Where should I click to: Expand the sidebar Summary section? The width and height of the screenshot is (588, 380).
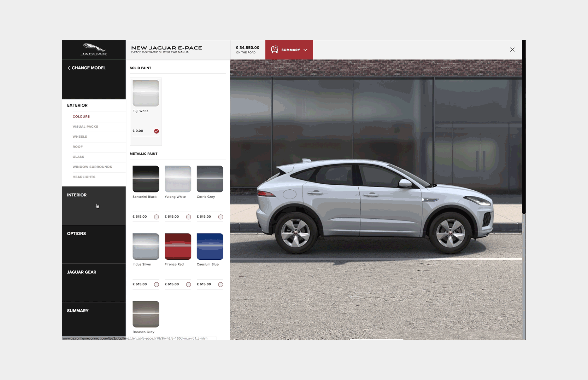(x=94, y=319)
